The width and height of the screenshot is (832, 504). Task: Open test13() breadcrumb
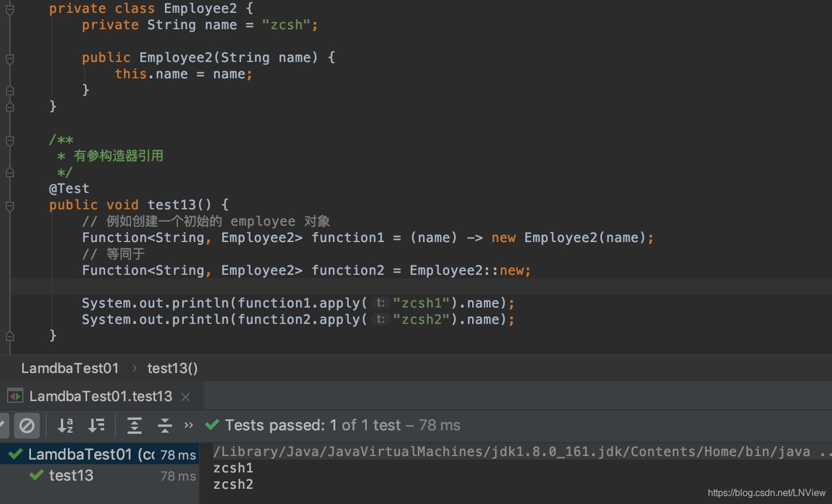[173, 368]
